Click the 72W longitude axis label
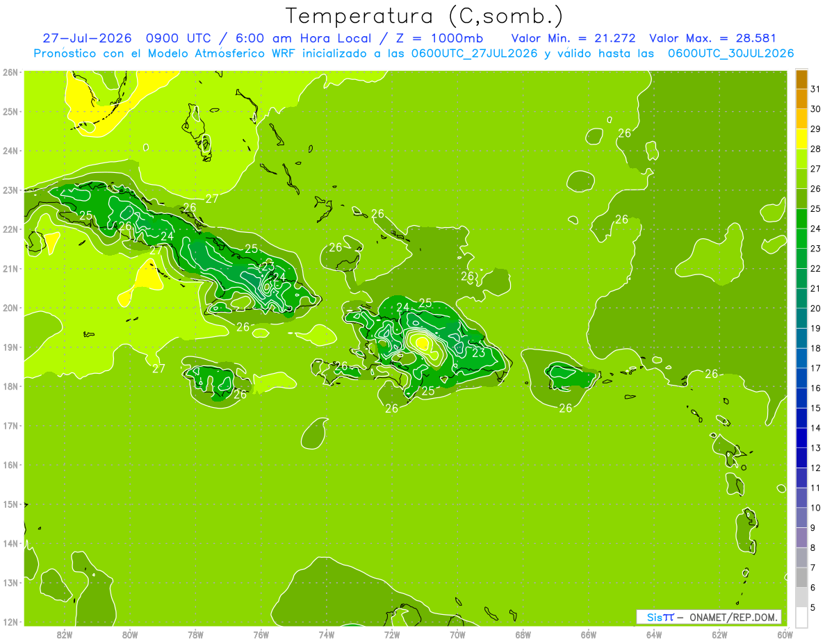Screen dimensions: 834x644 [x=392, y=634]
